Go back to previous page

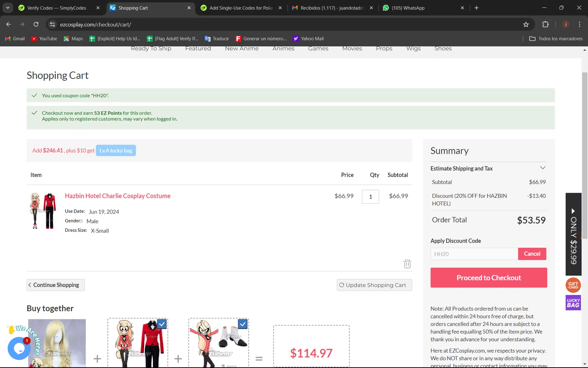click(x=8, y=24)
